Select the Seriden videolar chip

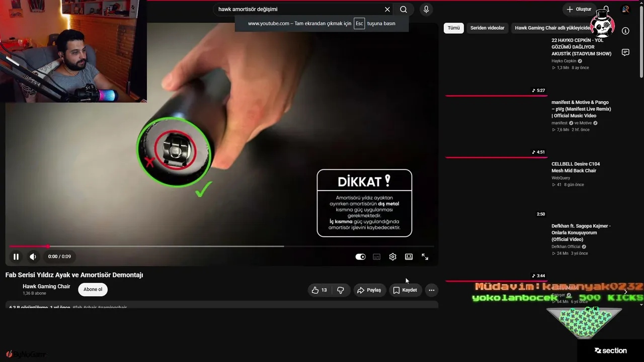487,28
